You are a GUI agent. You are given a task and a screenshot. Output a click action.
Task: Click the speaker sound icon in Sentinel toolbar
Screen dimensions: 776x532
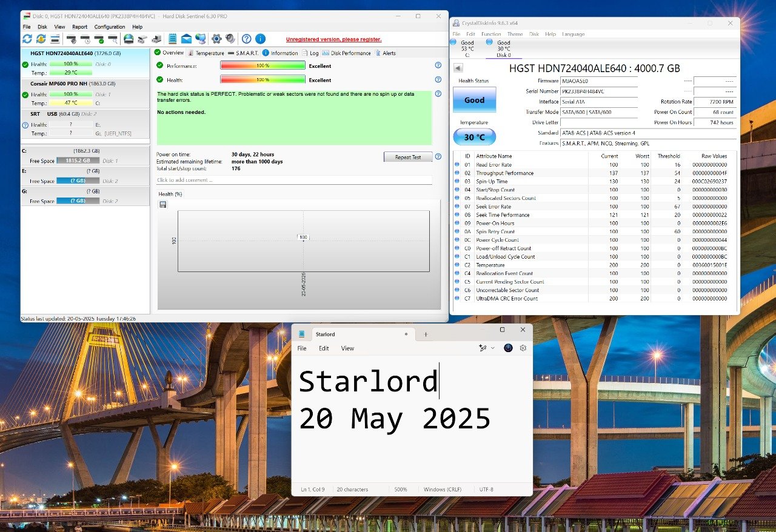[230, 39]
